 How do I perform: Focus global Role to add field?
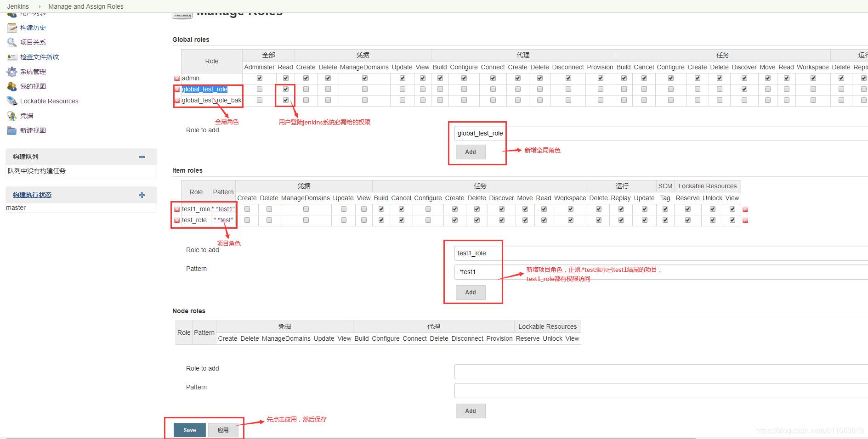[661, 134]
